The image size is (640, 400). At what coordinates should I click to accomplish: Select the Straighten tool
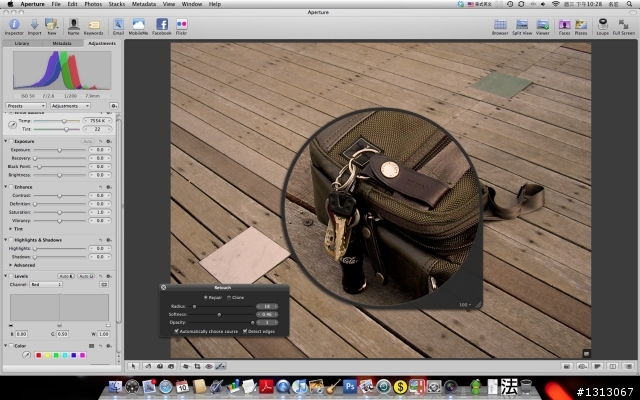point(186,366)
